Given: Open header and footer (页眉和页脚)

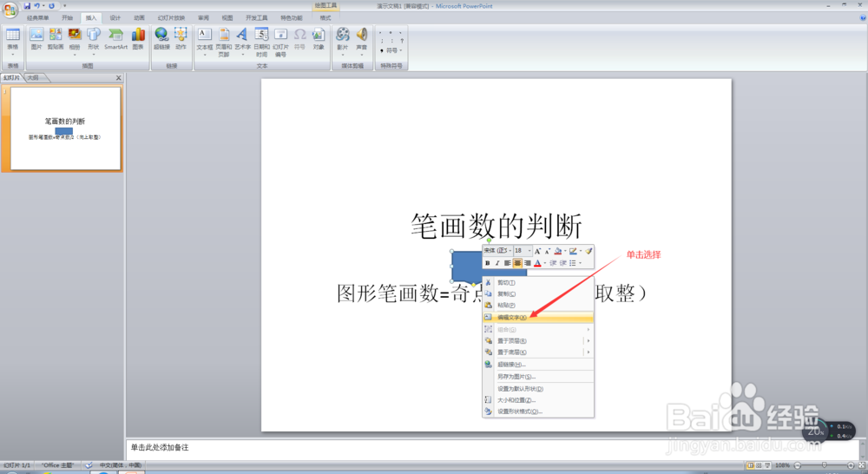Looking at the screenshot, I should click(x=224, y=42).
